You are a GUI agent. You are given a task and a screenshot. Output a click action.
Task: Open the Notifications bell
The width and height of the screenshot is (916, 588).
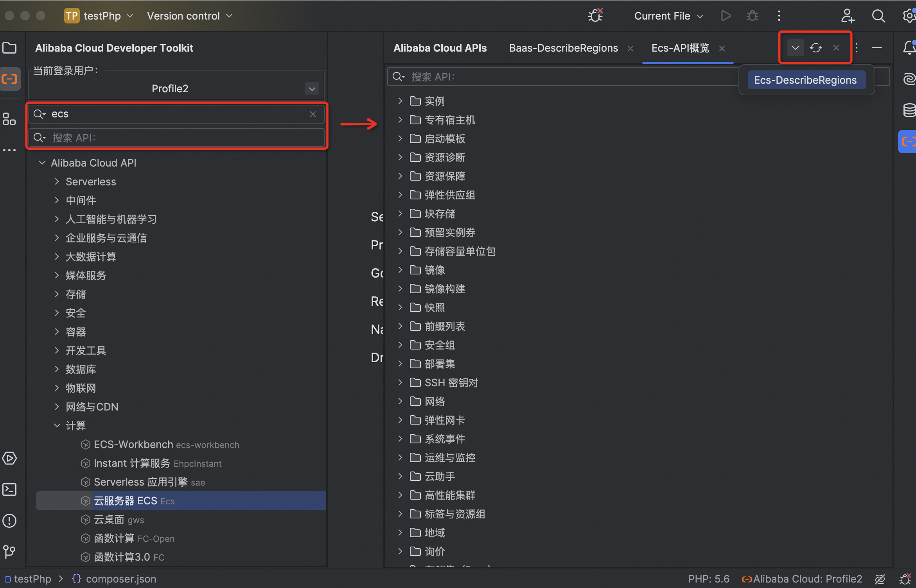coord(909,48)
